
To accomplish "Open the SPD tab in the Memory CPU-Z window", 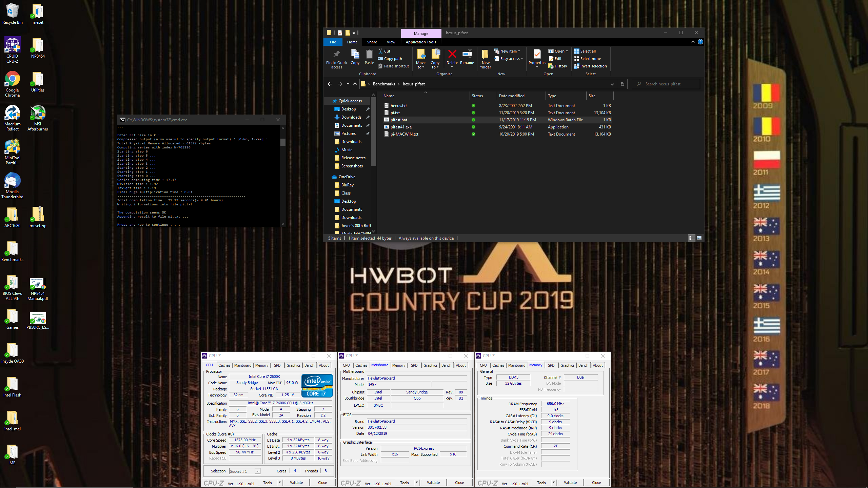I will pos(551,365).
